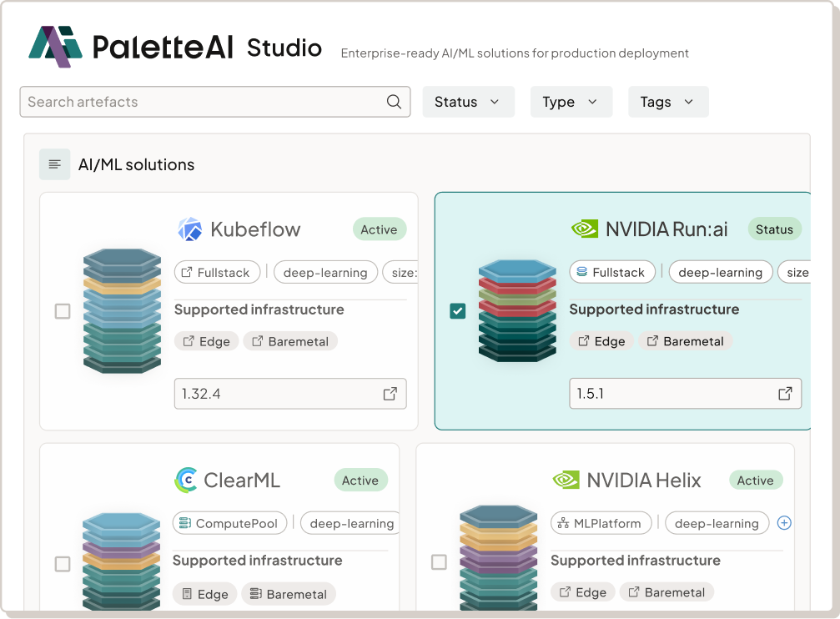Check the Kubeflow card checkbox
Image resolution: width=840 pixels, height=619 pixels.
(63, 310)
